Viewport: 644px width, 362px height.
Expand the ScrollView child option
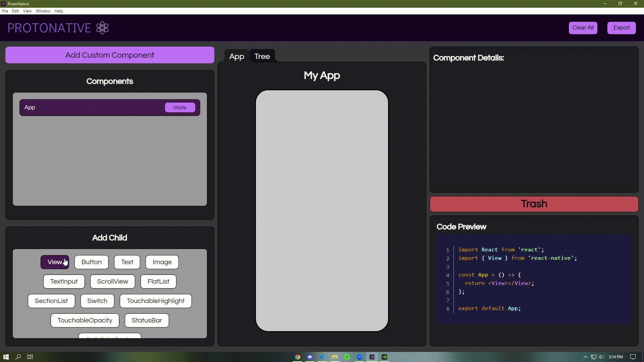(112, 281)
